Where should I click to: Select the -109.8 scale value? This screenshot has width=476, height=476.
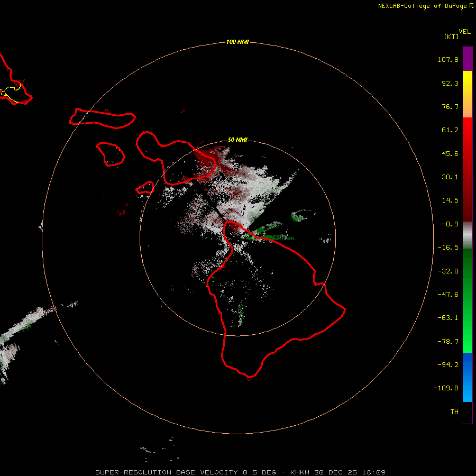pyautogui.click(x=446, y=388)
